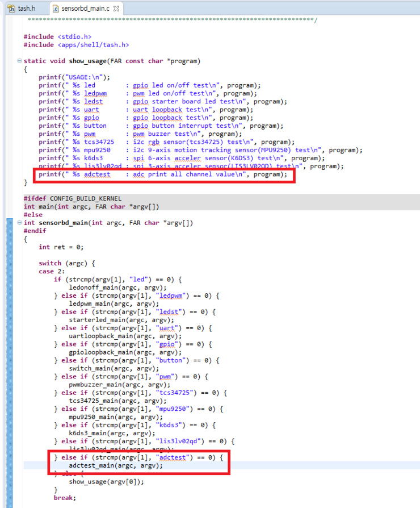Click the k6ds3_main(argc, argv) call
Screen dimensions: 420x508
click(x=112, y=433)
